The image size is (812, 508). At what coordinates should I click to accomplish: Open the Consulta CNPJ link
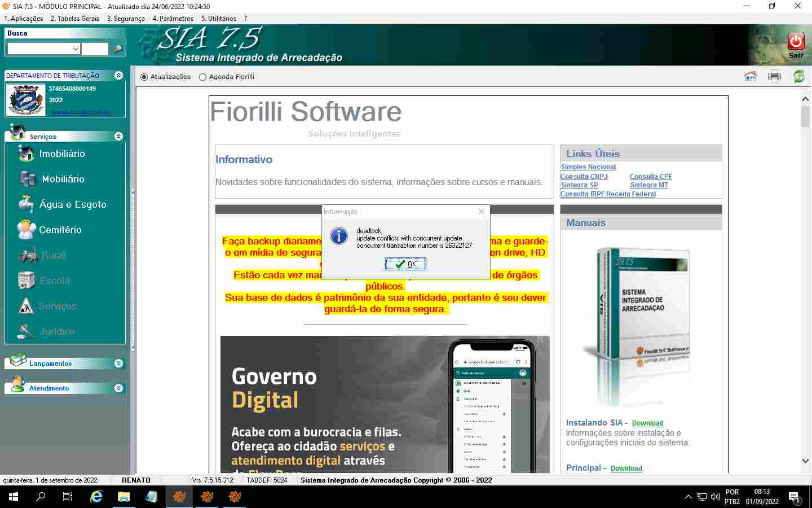[x=584, y=177]
